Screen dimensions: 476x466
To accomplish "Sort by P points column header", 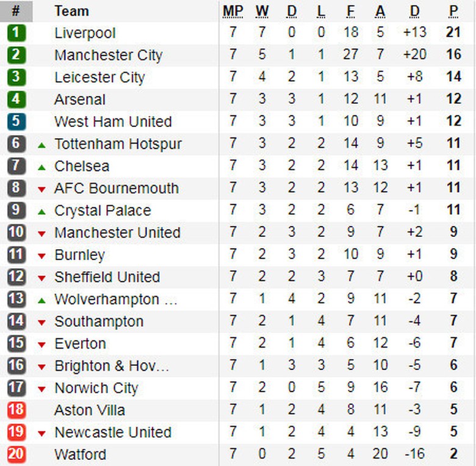I will pos(453,11).
